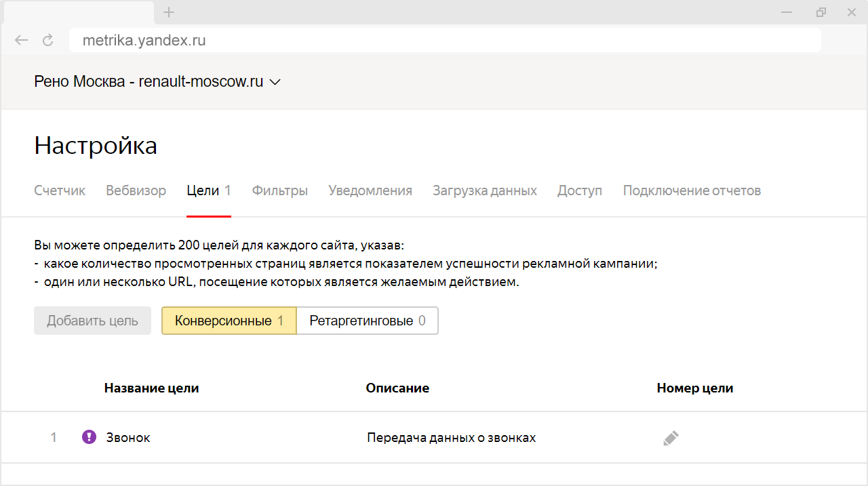Screen dimensions: 868x486
Task: Open the Счетчик tab
Action: coord(60,190)
